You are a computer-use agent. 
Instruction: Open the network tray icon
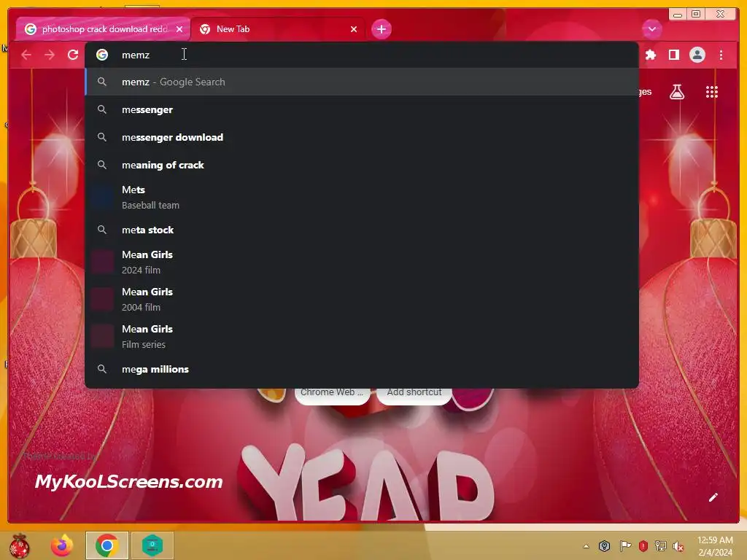[661, 545]
